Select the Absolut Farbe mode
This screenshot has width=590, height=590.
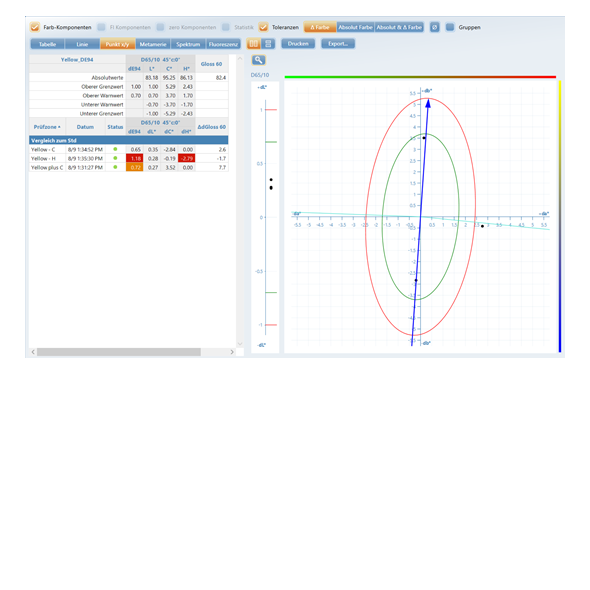point(356,27)
